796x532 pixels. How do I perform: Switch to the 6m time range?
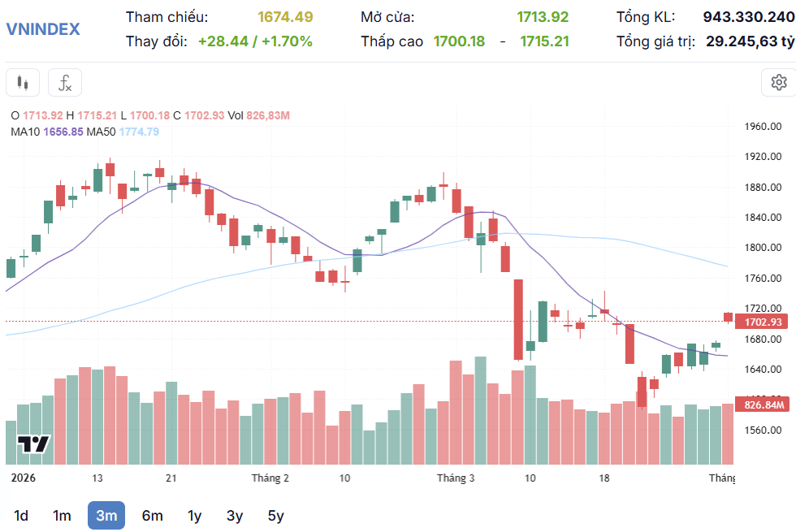click(153, 516)
